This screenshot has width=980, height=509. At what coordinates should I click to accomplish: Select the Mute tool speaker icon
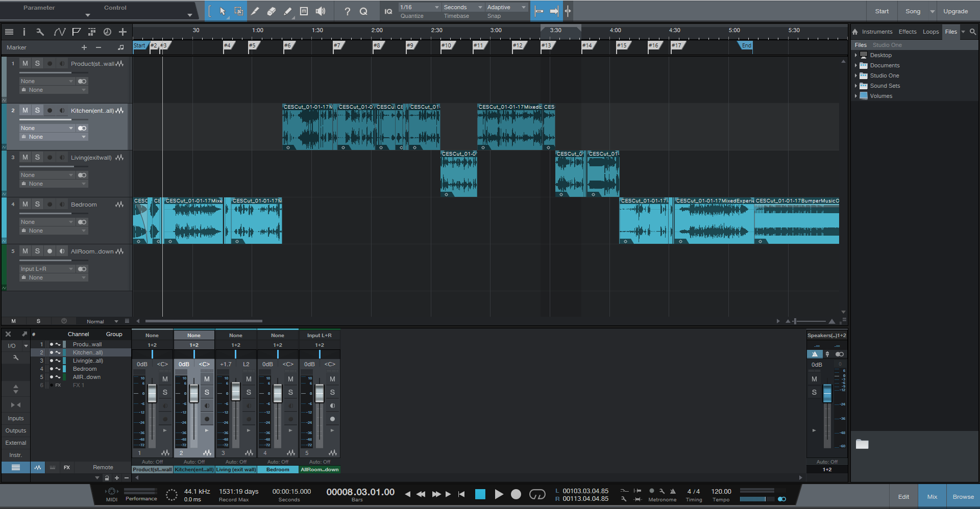click(321, 11)
